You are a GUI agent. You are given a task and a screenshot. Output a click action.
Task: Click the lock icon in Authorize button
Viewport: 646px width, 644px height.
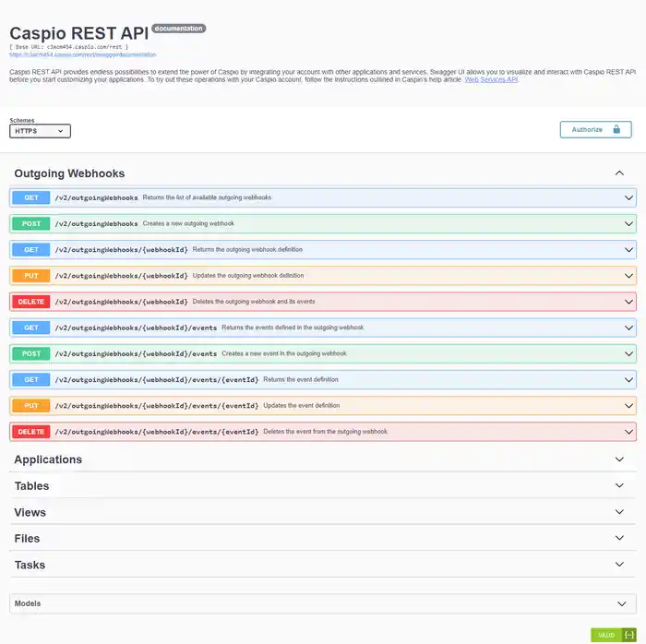pyautogui.click(x=616, y=129)
